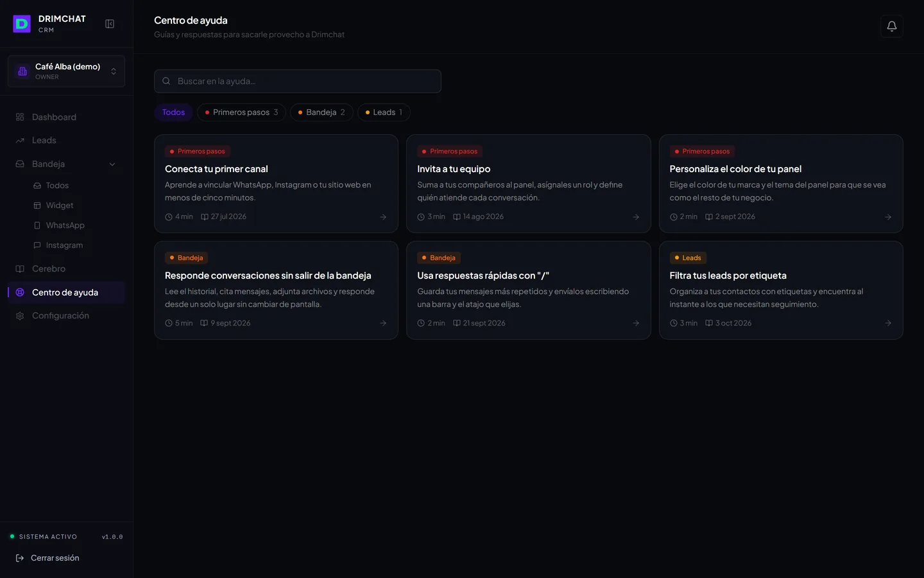Click the Centro de ayuda lifebuoy icon

[x=20, y=292]
